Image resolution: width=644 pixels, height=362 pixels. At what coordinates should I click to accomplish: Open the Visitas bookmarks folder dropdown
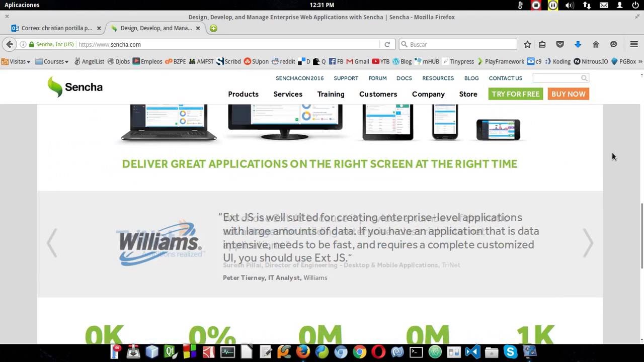click(x=16, y=61)
